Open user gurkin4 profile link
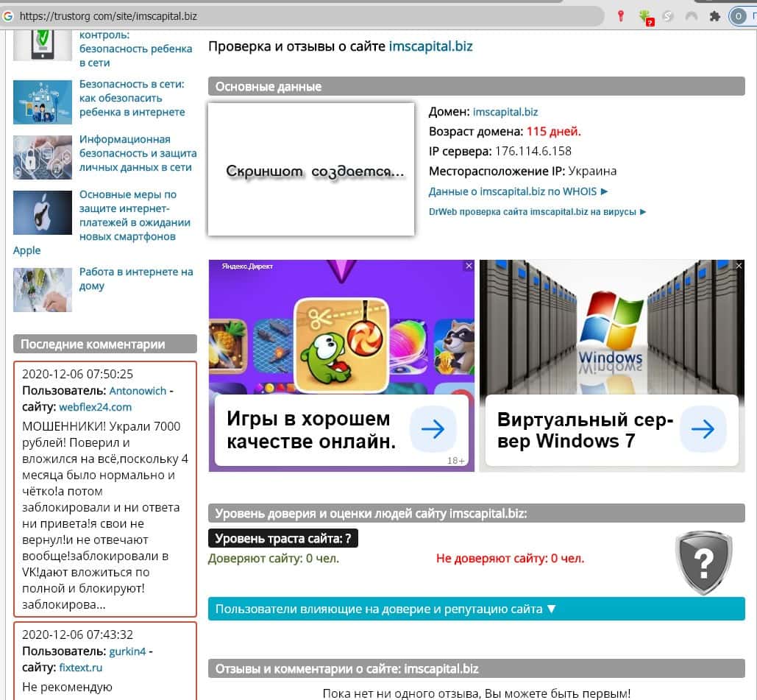Viewport: 757px width, 700px height. point(127,651)
